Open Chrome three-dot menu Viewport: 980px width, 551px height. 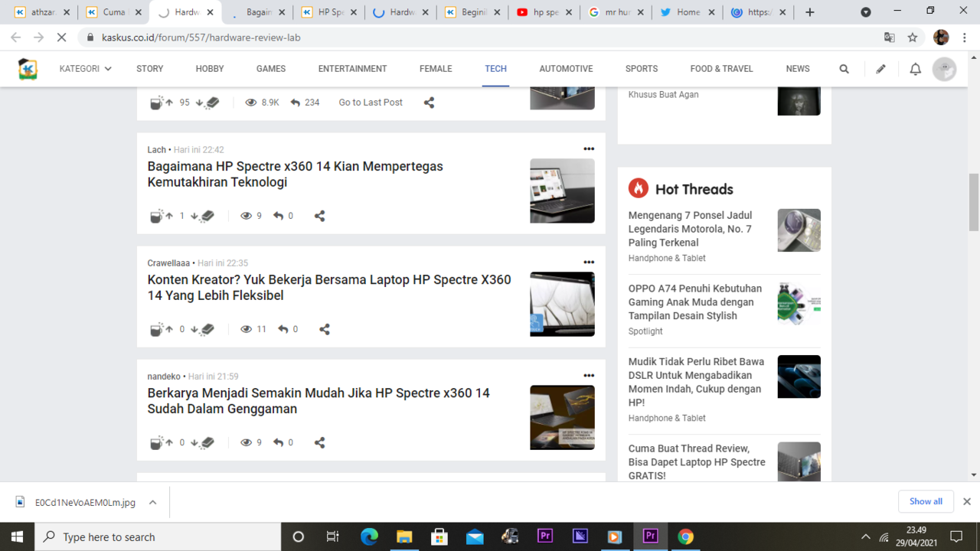coord(964,37)
